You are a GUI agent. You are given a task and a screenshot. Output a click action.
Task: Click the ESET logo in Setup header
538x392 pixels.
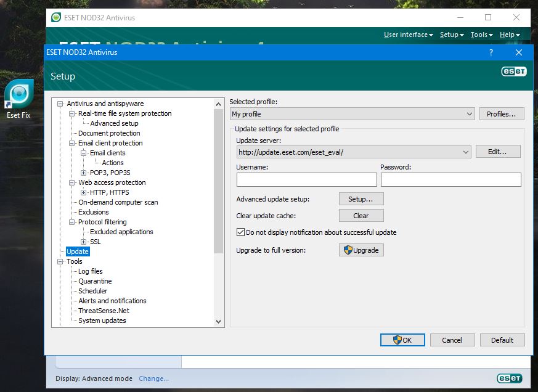coord(513,71)
